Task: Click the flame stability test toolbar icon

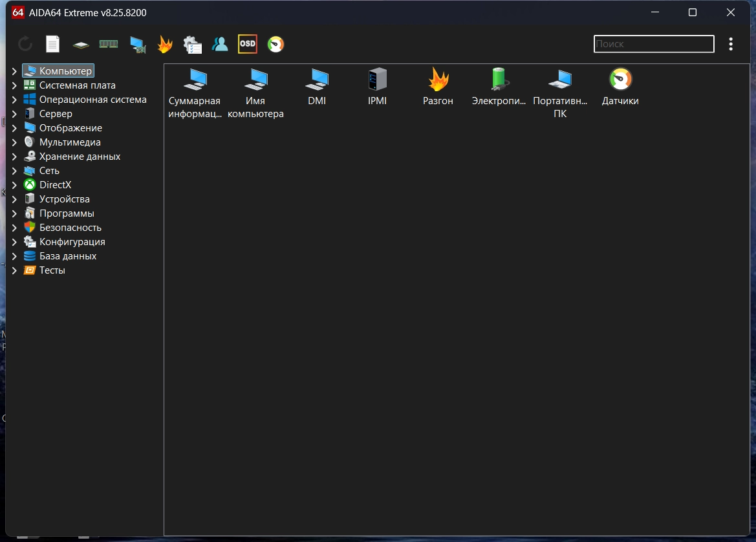Action: [x=165, y=44]
